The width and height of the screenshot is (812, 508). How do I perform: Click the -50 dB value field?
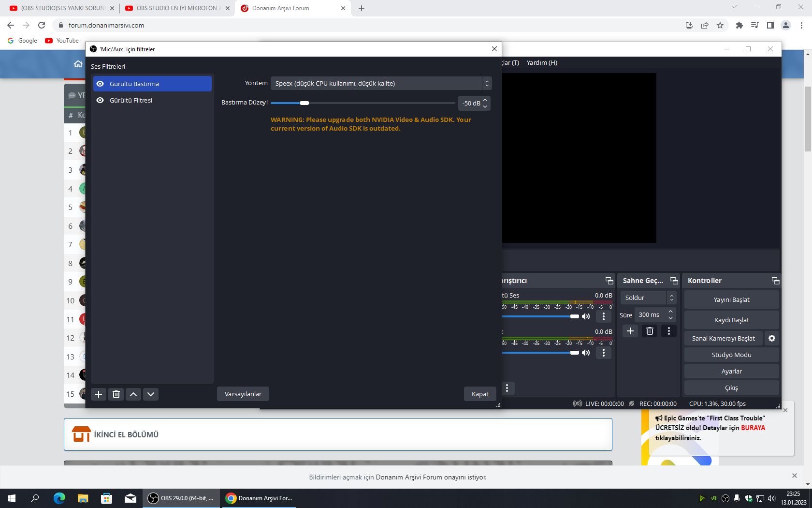(x=470, y=103)
